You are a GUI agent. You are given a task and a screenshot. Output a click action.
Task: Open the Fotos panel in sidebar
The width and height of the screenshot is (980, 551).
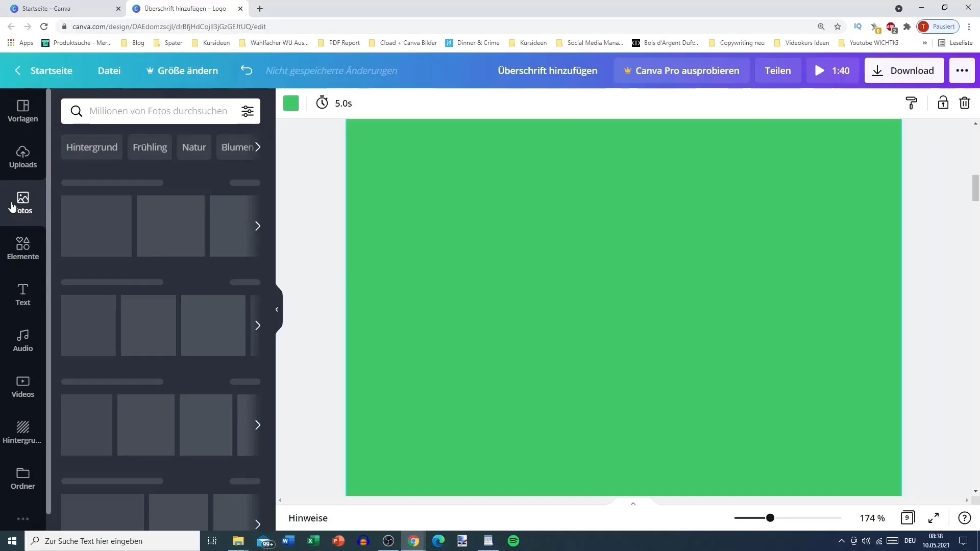[x=22, y=202]
